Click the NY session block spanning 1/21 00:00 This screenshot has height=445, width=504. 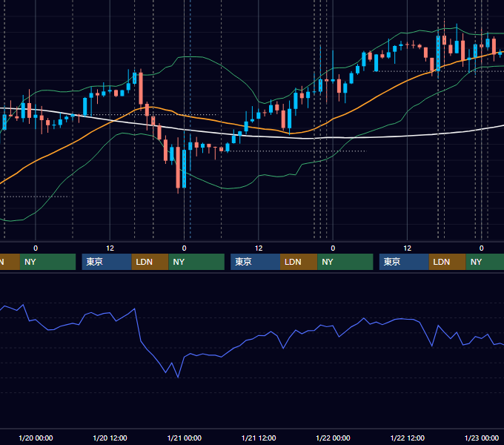point(196,262)
